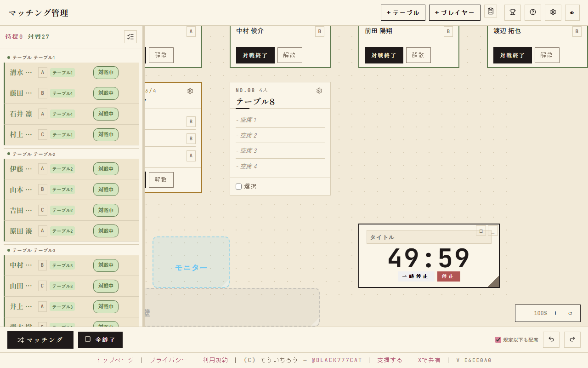Image resolution: width=588 pixels, height=368 pixels.
Task: Open the help question mark icon
Action: click(533, 12)
